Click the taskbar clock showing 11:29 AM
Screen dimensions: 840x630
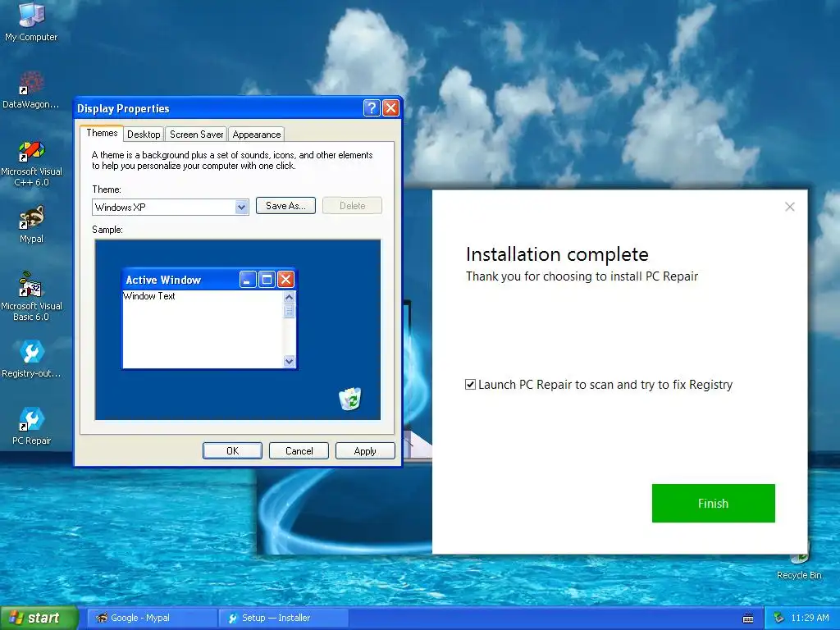810,619
